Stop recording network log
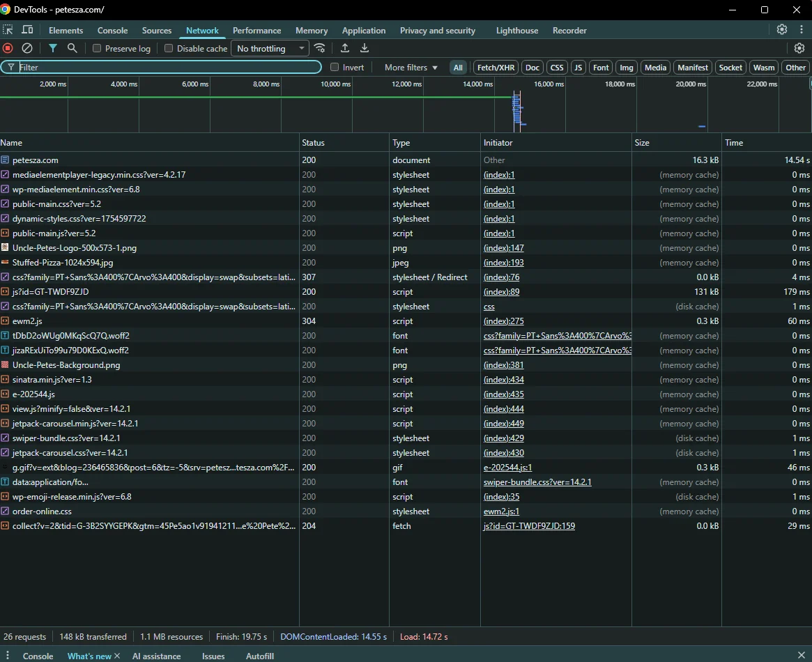Image resolution: width=812 pixels, height=662 pixels. coord(7,48)
